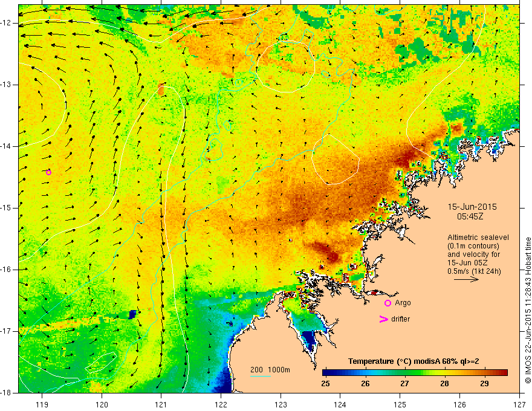Click the dark blue water inside King Sound inlet
The height and width of the screenshot is (411, 532).
pos(309,341)
